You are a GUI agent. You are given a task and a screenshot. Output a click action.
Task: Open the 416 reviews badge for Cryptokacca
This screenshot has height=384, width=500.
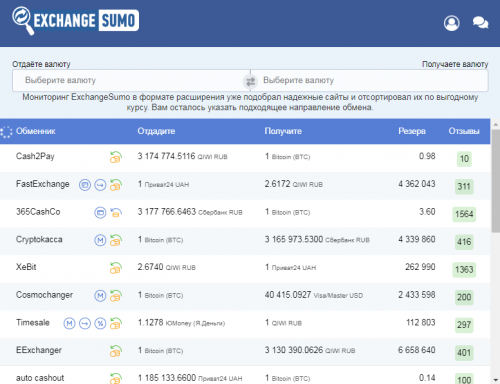464,242
